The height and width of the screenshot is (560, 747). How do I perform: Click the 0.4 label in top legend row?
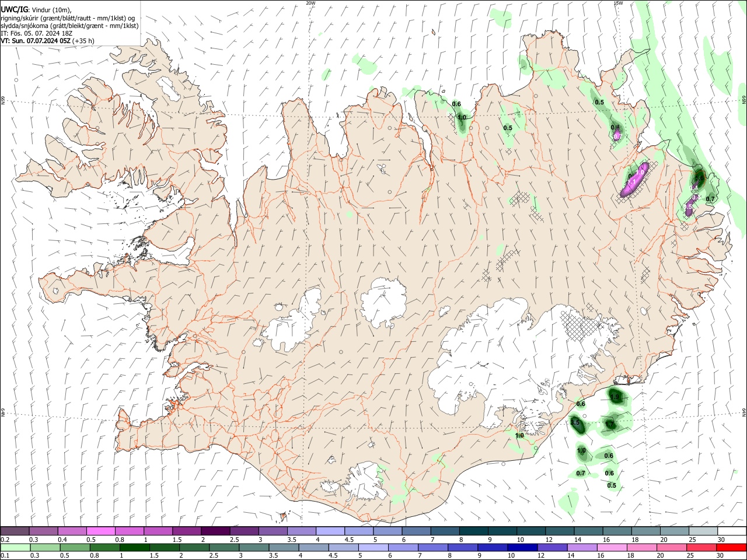62,540
